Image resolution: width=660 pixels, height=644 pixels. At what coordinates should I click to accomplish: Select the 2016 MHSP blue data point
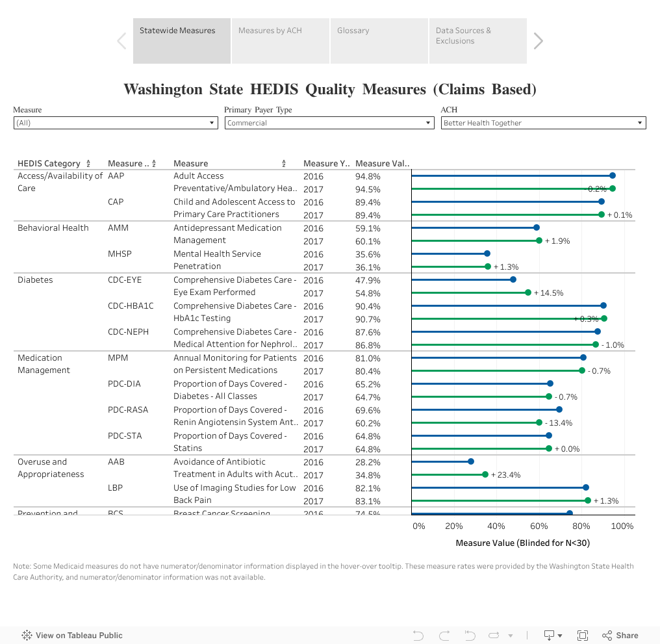(487, 253)
